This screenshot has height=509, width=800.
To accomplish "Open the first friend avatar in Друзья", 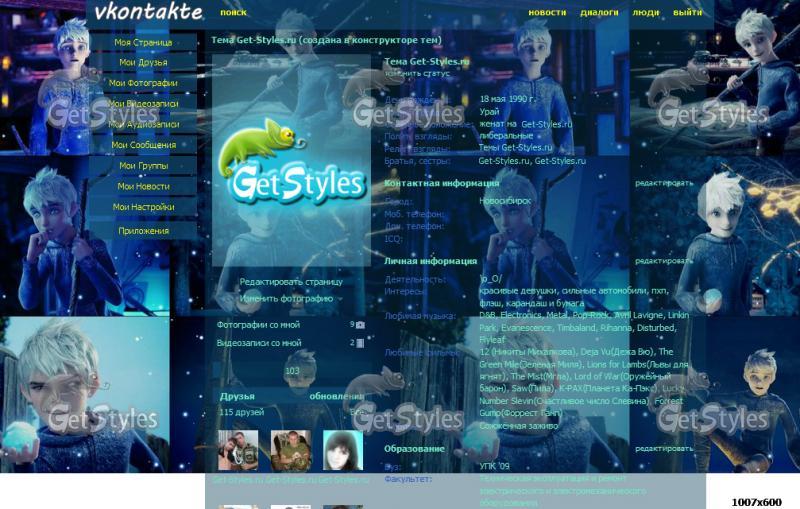I will (x=238, y=450).
